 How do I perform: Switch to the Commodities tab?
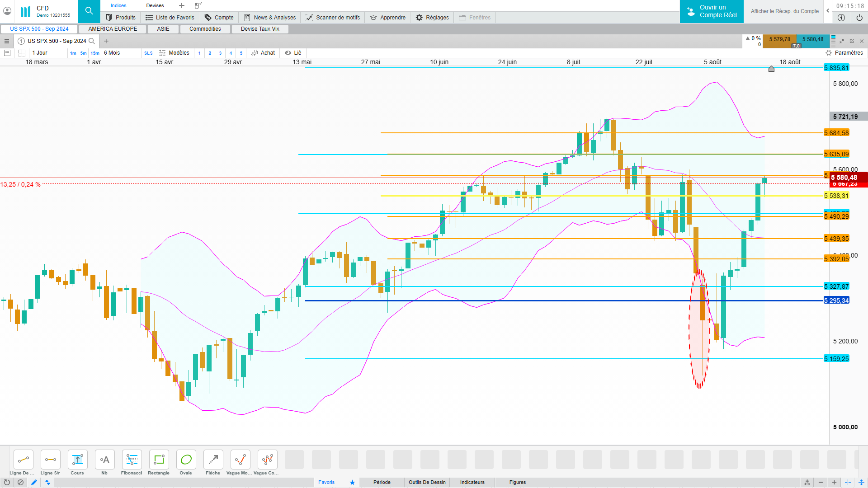tap(205, 29)
